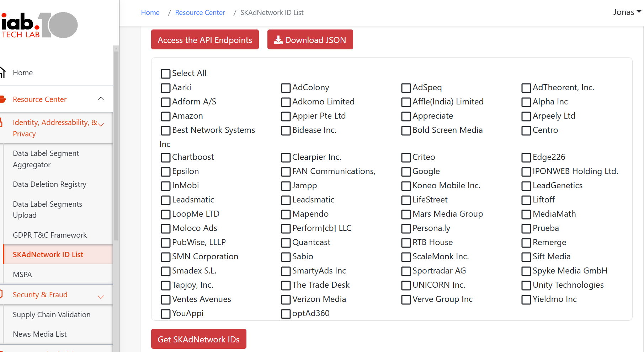Open the Jonas user dropdown
This screenshot has height=352, width=644.
[627, 12]
